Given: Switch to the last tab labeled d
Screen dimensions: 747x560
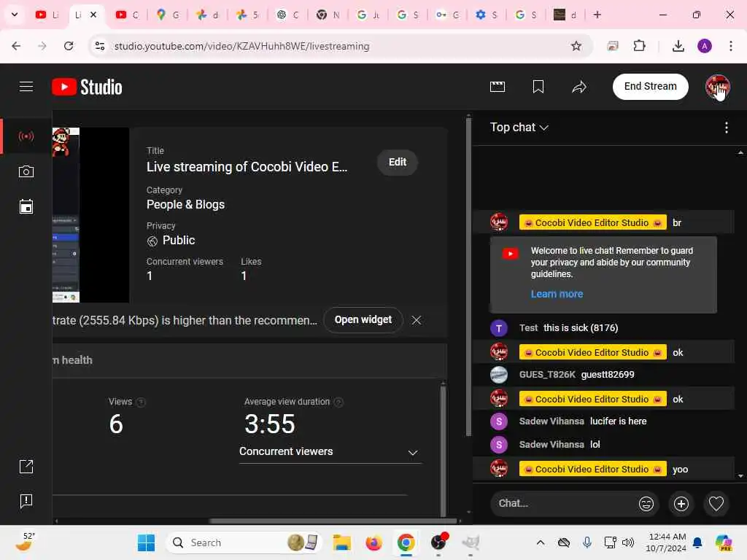Looking at the screenshot, I should coord(565,15).
